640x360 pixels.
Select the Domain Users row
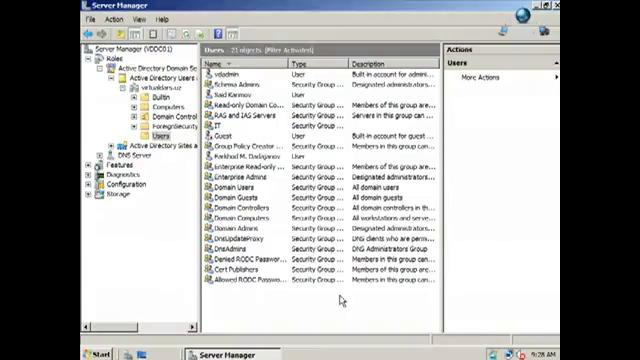pos(321,187)
